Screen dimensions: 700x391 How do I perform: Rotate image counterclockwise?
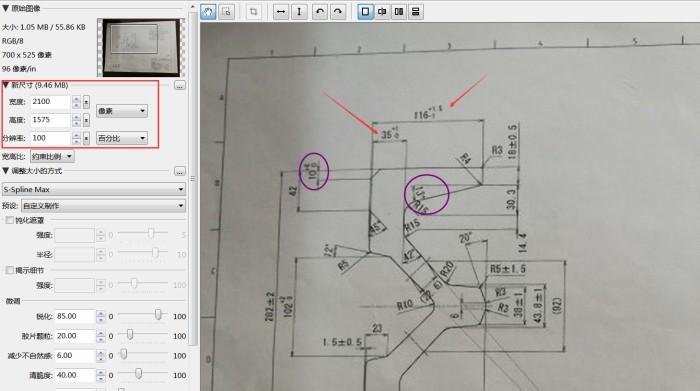click(320, 12)
